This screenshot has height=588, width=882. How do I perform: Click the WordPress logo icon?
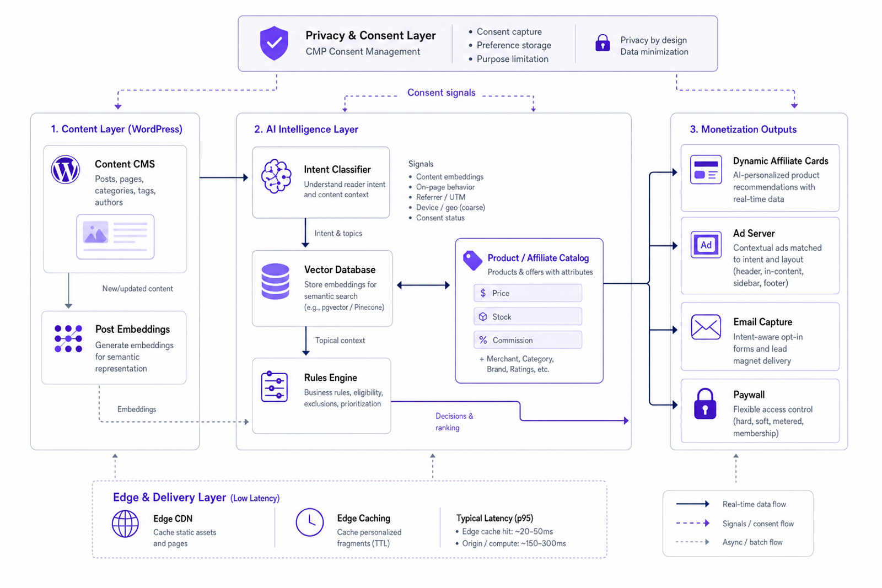66,170
